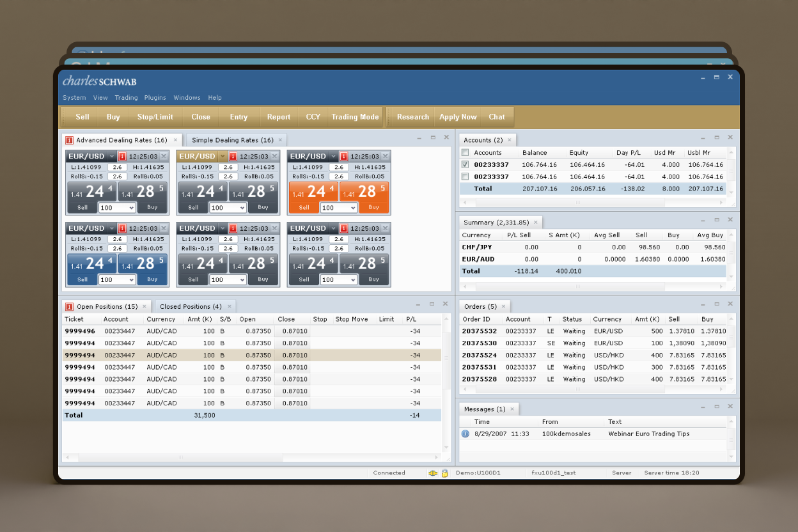Image resolution: width=798 pixels, height=532 pixels.
Task: Click the red icon on the gold-highlighted EUR/USD tile
Action: click(232, 157)
